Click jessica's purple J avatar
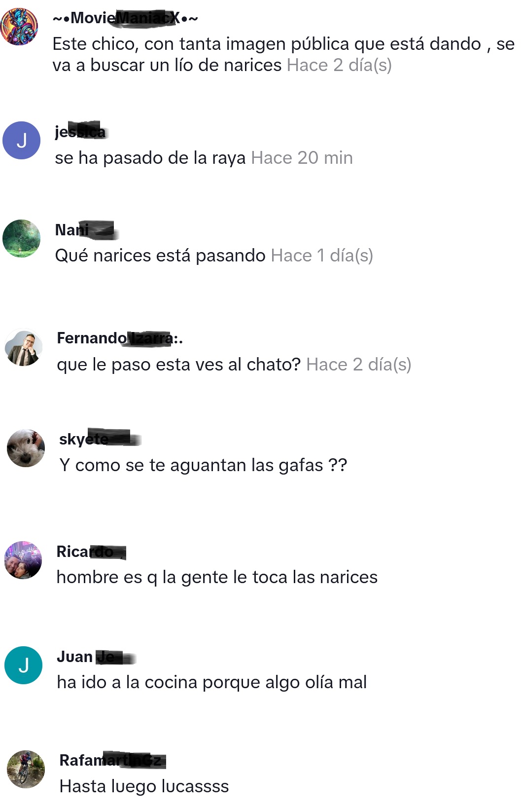 [22, 140]
